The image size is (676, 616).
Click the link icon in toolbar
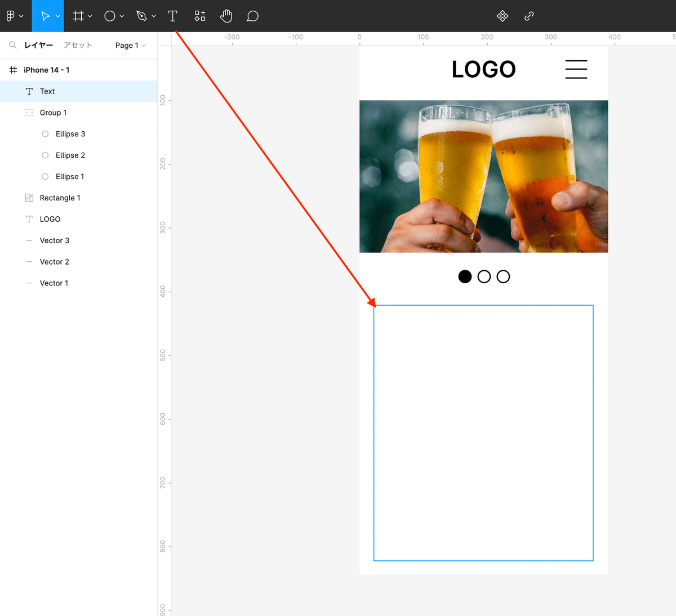[529, 16]
